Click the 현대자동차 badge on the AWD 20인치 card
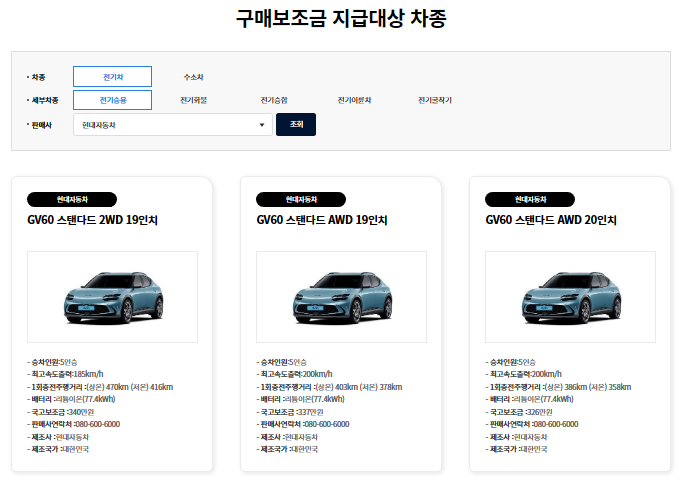The height and width of the screenshot is (481, 682). 530,199
